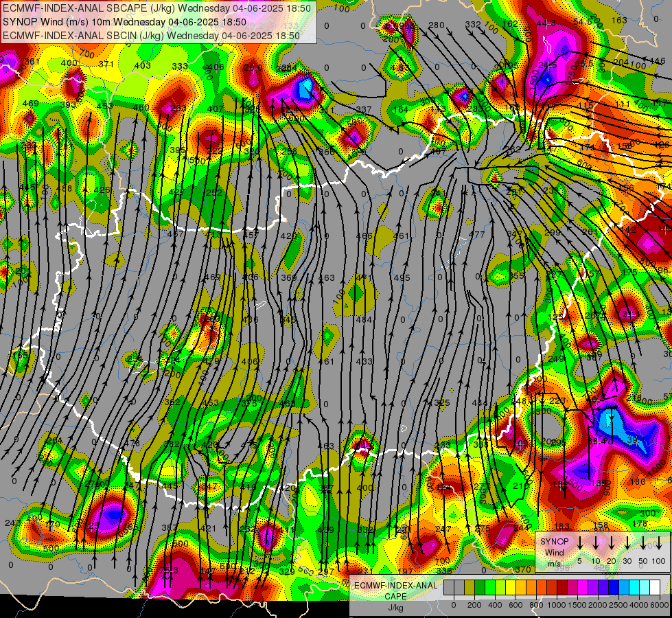
Task: Click the 50 m/s wind arrow in legend
Action: (643, 542)
